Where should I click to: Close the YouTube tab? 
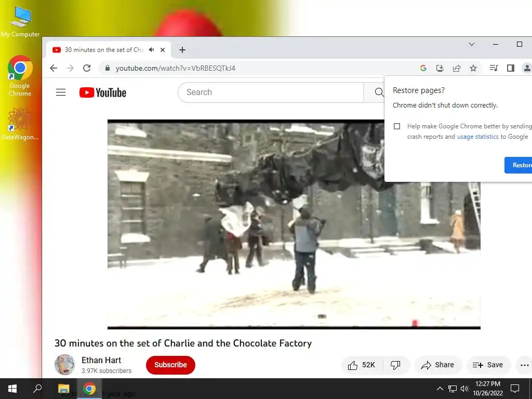(163, 50)
